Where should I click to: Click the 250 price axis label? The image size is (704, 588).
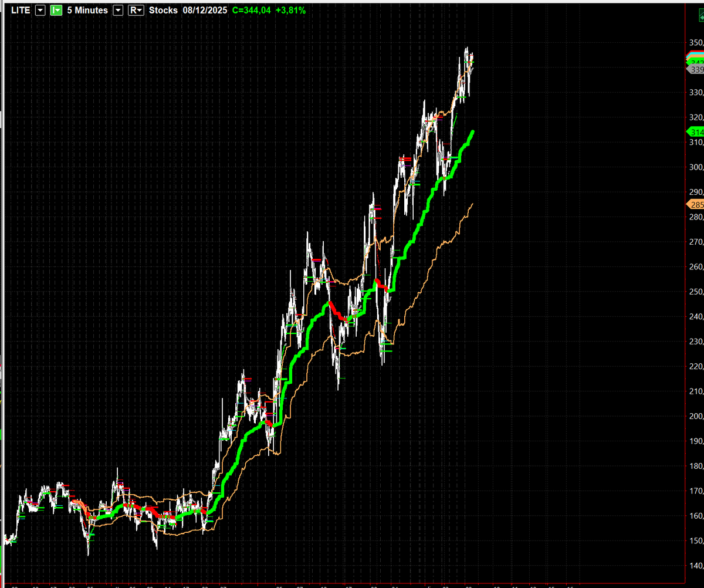(x=696, y=292)
